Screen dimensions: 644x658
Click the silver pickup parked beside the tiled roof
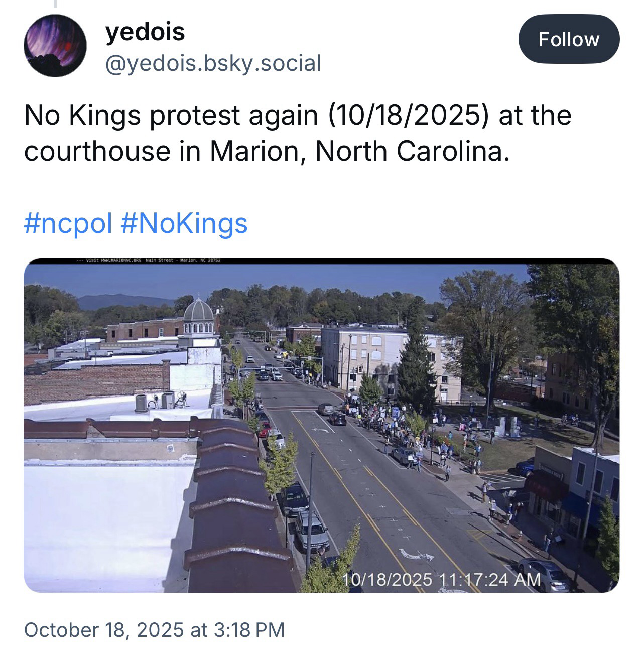click(x=311, y=530)
